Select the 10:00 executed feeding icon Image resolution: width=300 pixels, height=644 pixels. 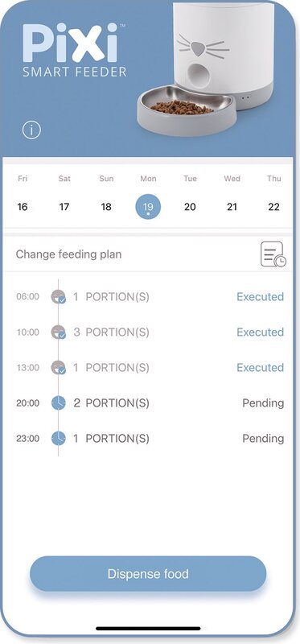click(x=58, y=332)
